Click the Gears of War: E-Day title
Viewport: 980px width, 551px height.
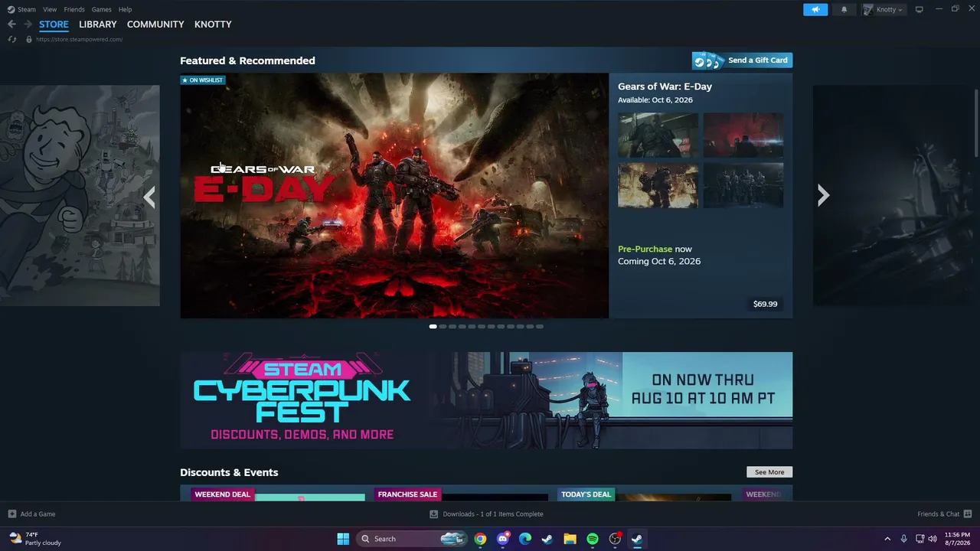tap(665, 86)
